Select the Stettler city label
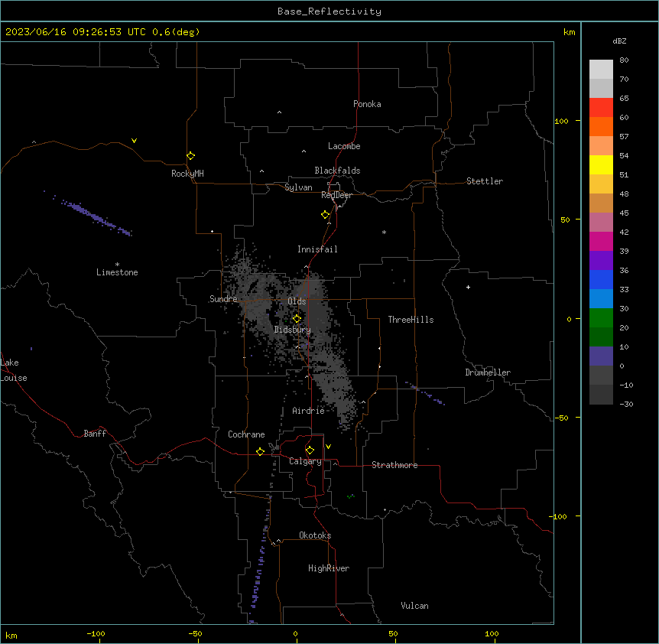Viewport: 659px width, 644px height. [484, 181]
